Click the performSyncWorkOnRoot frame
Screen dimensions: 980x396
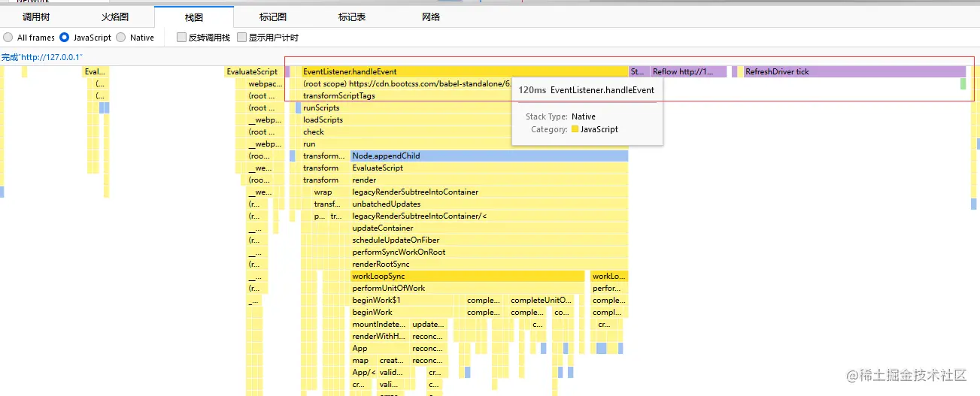[x=489, y=252]
